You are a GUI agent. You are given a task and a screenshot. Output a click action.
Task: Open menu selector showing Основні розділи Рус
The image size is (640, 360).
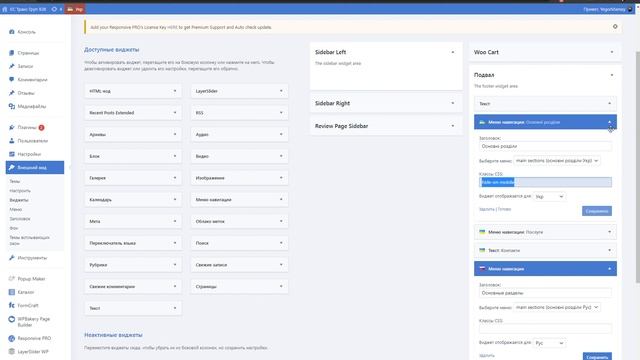coord(557,307)
